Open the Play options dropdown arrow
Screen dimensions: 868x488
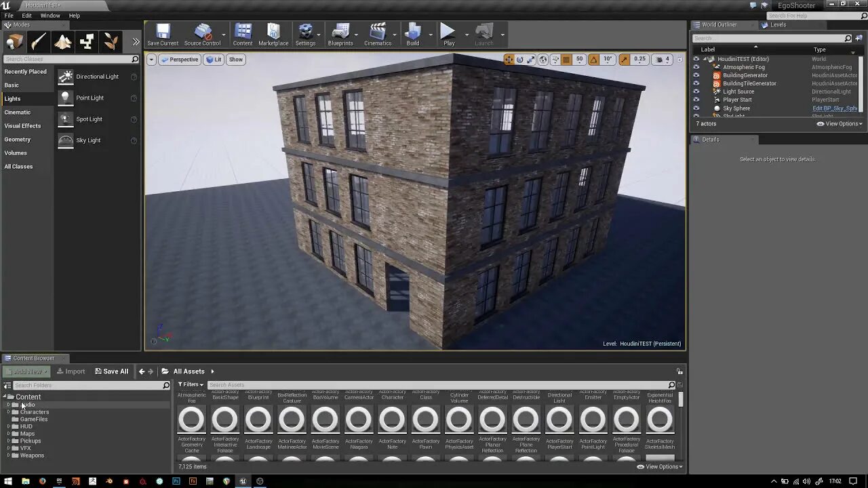(x=467, y=35)
